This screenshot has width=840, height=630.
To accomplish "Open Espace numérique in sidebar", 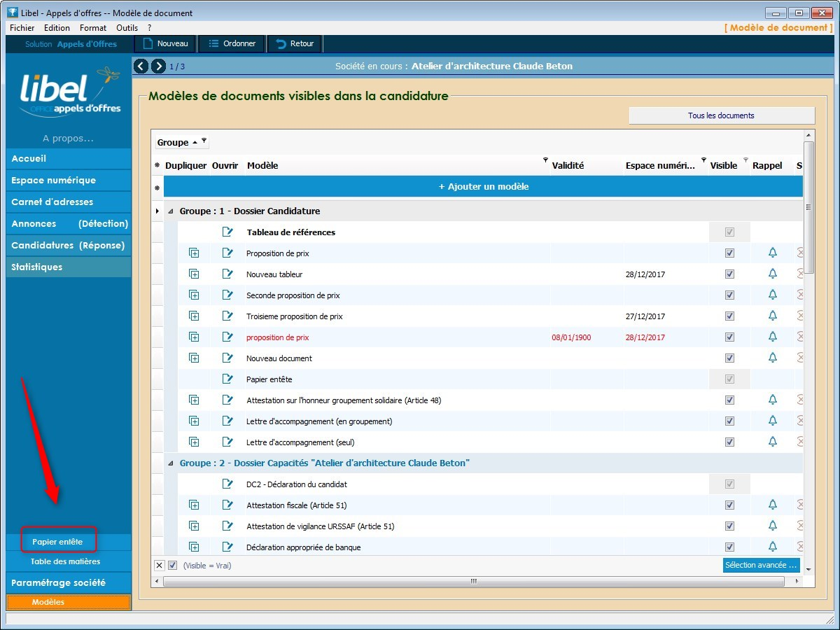I will pos(69,180).
